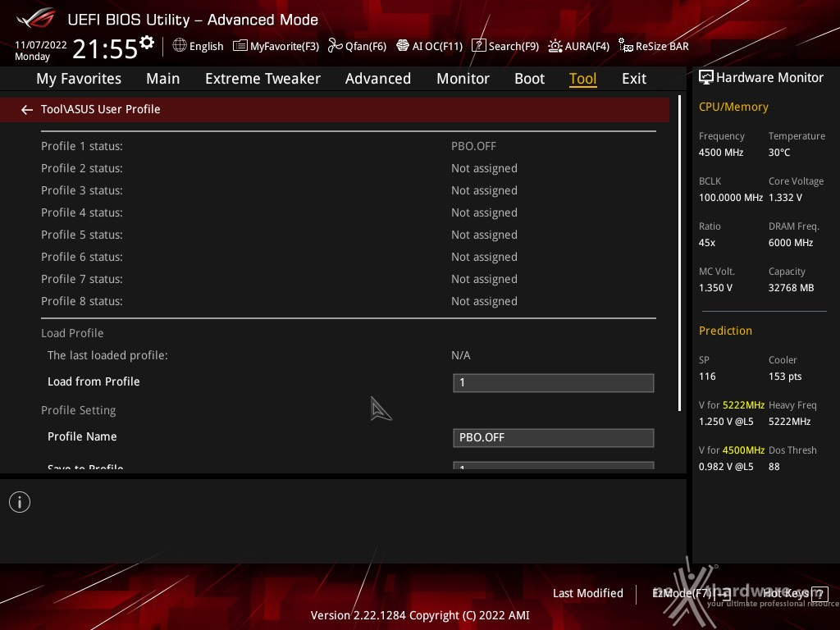Screen dimensions: 840x630
Task: Click the 100.0000 MHz BCLK value
Action: 731,198
